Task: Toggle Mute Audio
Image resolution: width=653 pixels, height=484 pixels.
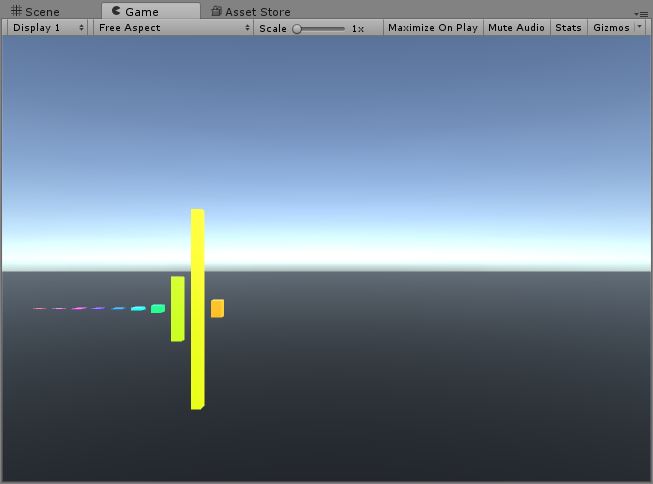Action: coord(516,28)
